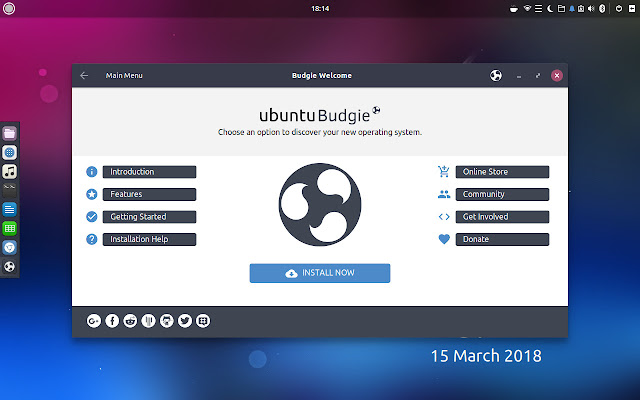Toggle the caffeine cup tray icon
Viewport: 640px width, 400px height.
(x=514, y=9)
